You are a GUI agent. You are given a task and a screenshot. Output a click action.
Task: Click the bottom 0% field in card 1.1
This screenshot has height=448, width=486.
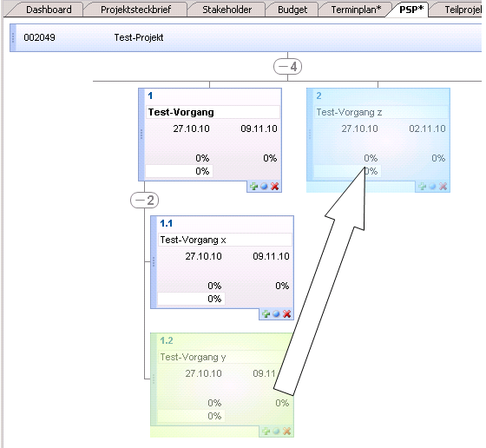click(191, 299)
